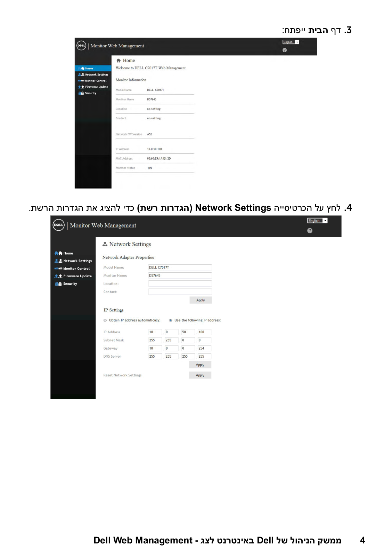Select Home in the upper screenshot sidebar
392x557 pixels.
click(93, 69)
